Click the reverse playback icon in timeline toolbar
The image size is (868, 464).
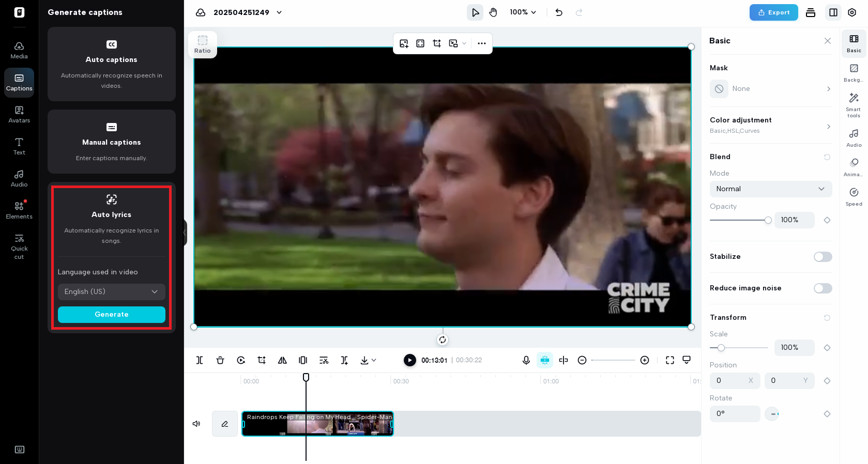241,360
